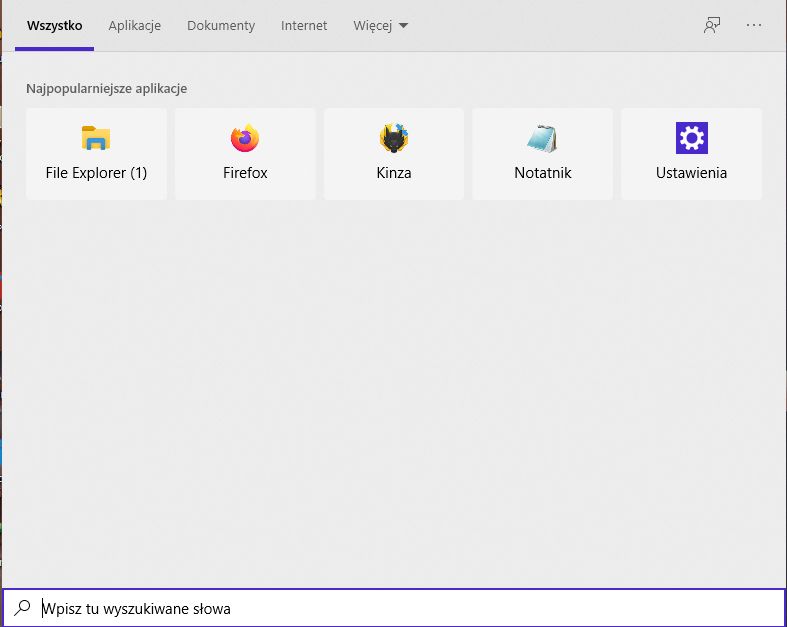The height and width of the screenshot is (627, 787).
Task: Select the Wszystko tab
Action: tap(55, 26)
